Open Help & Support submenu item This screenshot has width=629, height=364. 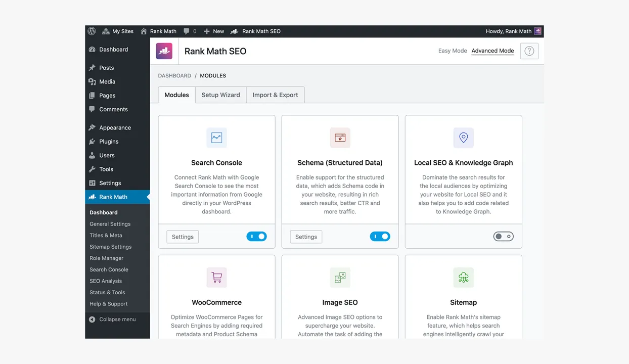(109, 304)
